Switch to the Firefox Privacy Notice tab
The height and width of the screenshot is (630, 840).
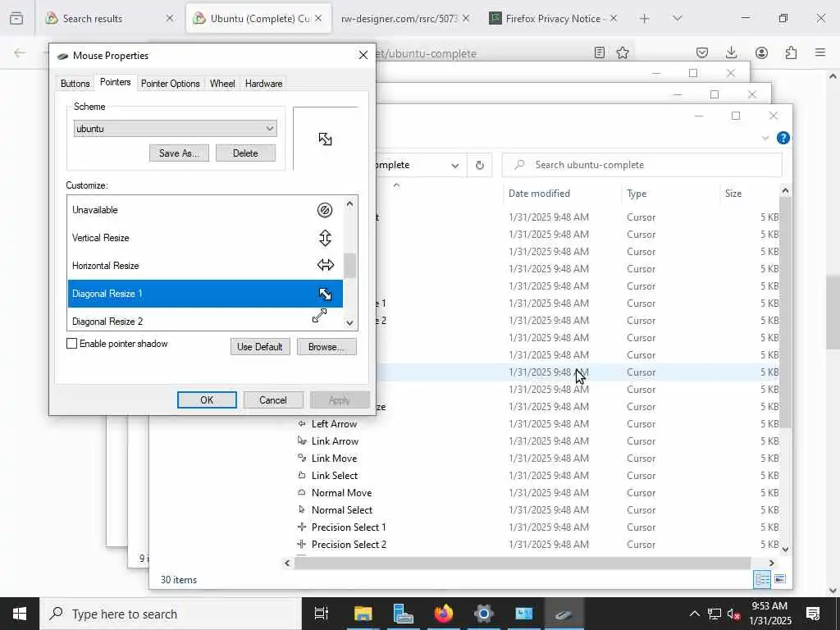(x=554, y=18)
